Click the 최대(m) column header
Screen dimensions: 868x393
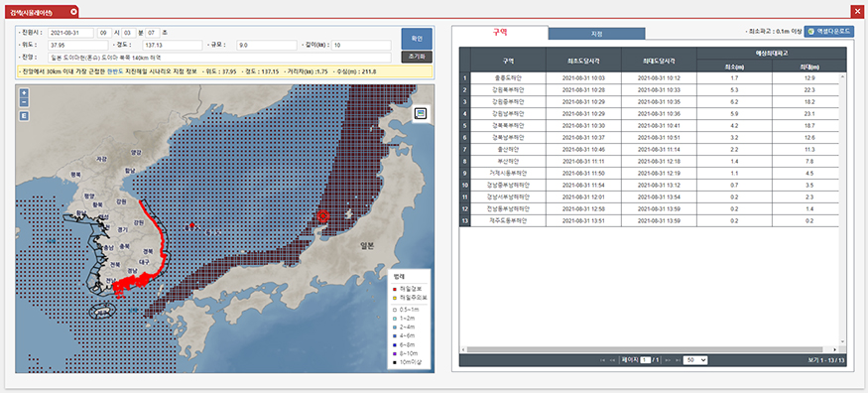(x=809, y=65)
